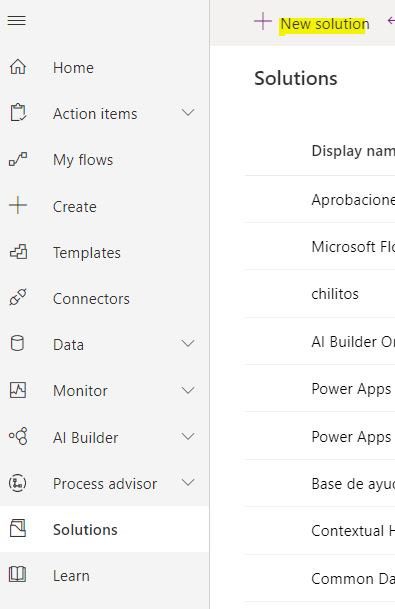Click the Process advisor label
The height and width of the screenshot is (609, 395).
pos(105,484)
